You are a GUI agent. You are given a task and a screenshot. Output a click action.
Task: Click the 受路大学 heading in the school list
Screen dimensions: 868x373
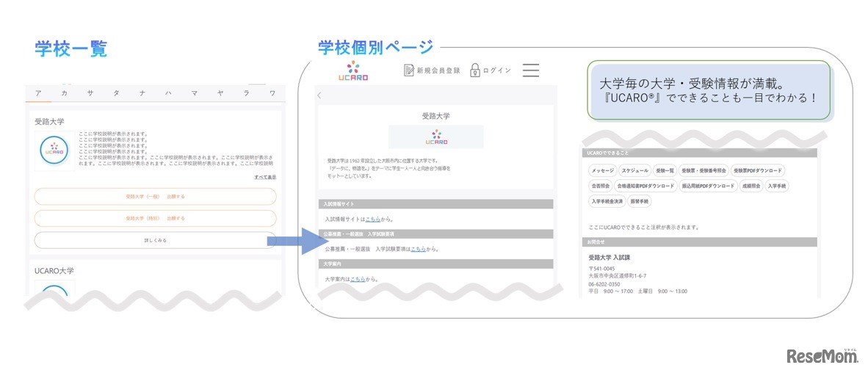point(50,121)
